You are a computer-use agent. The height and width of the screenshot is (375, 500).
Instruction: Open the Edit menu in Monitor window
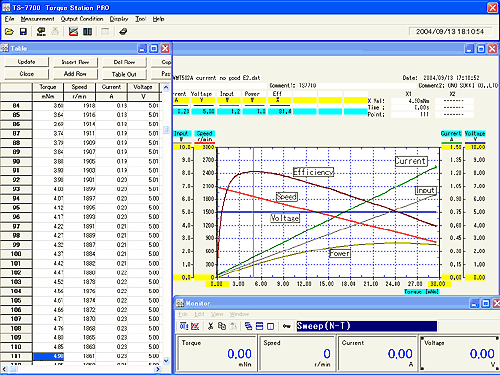(199, 314)
